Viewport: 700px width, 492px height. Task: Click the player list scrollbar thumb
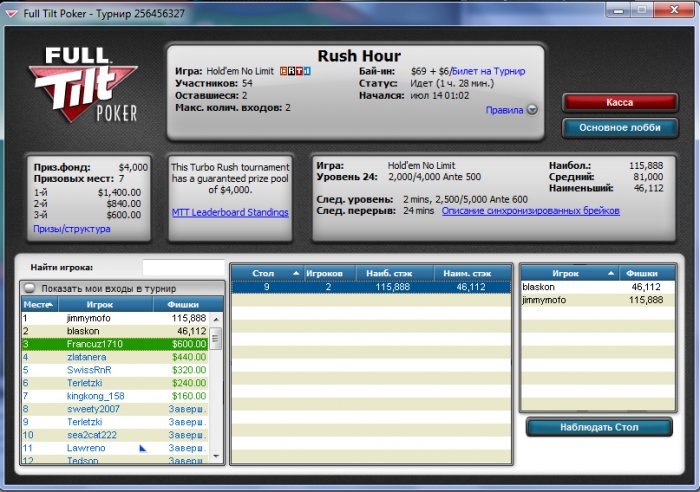coord(216,338)
